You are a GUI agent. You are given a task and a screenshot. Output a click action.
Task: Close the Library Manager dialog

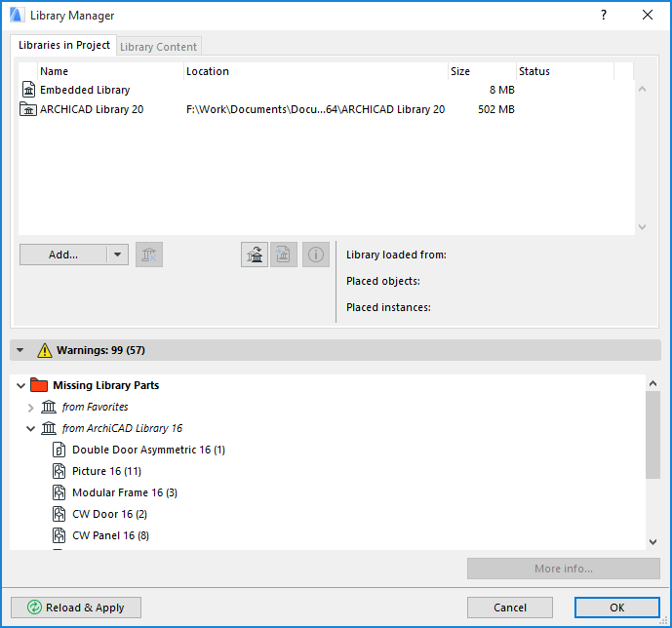[x=648, y=15]
